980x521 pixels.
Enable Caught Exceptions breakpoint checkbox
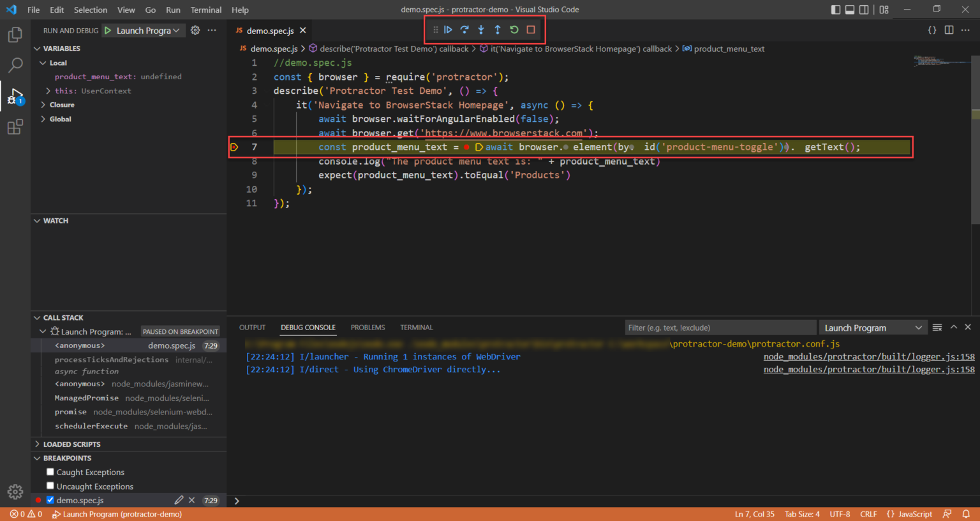tap(50, 472)
